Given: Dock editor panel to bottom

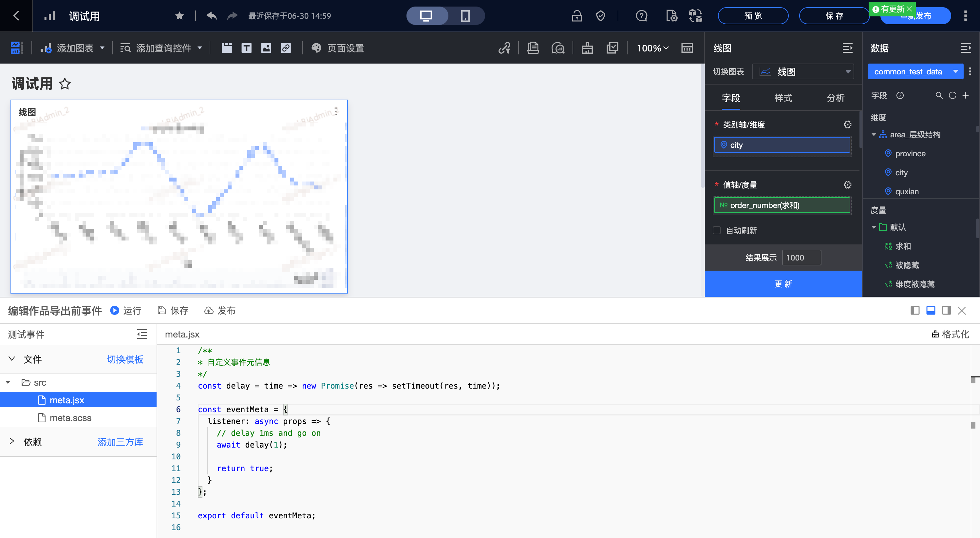Looking at the screenshot, I should click(931, 311).
